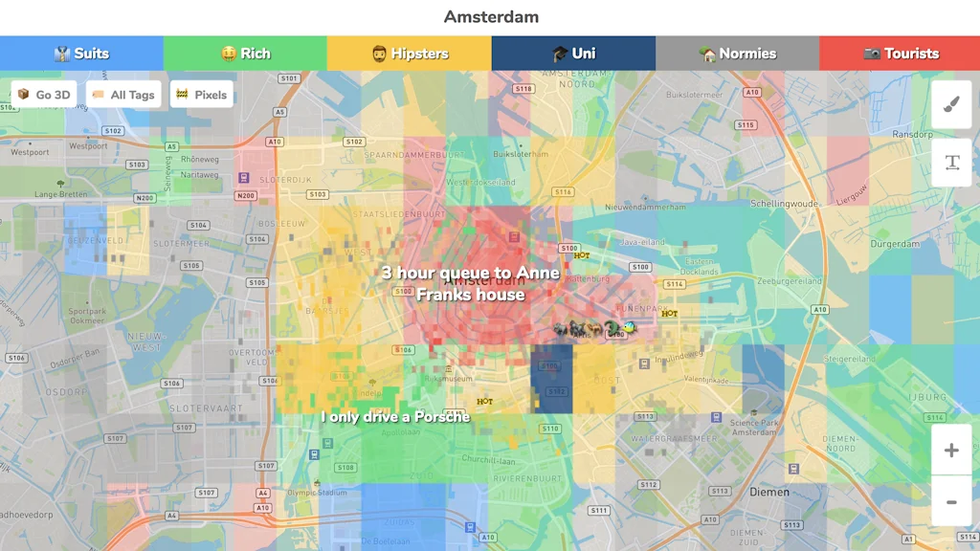The image size is (980, 551).
Task: Toggle the Normies category filter
Action: click(735, 54)
